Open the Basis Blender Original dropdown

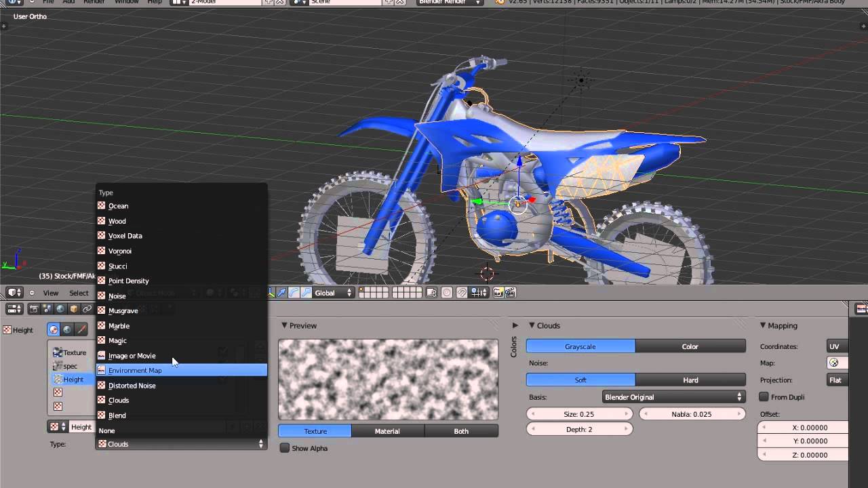pyautogui.click(x=673, y=397)
